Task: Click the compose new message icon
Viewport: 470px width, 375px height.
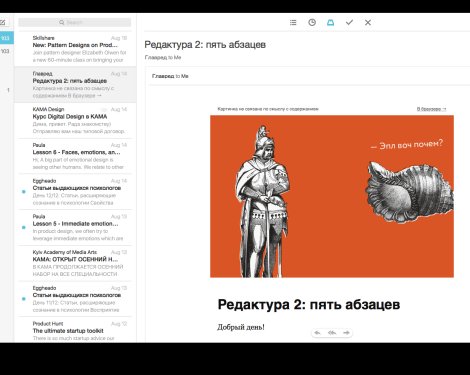Action: [3, 22]
